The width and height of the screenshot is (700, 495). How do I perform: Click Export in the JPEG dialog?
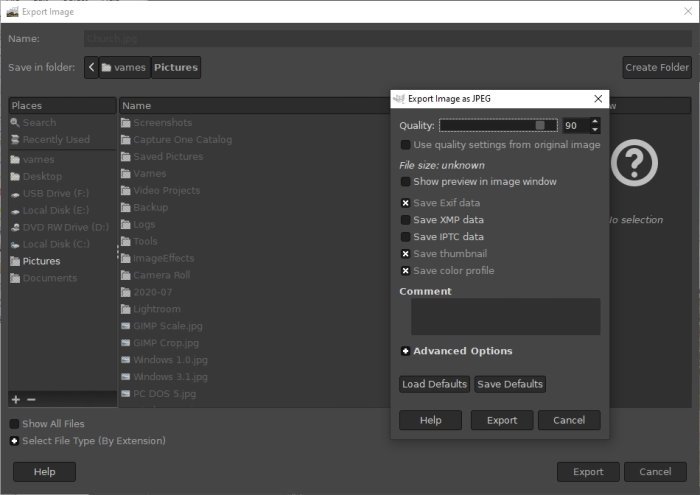click(x=501, y=420)
